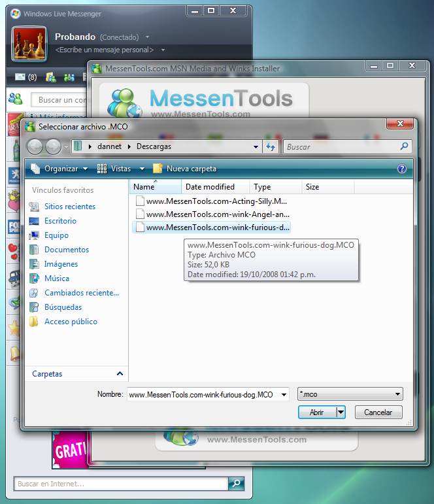Image resolution: width=434 pixels, height=504 pixels.
Task: Open Probando status dropdown in Messenger
Action: pyautogui.click(x=148, y=37)
